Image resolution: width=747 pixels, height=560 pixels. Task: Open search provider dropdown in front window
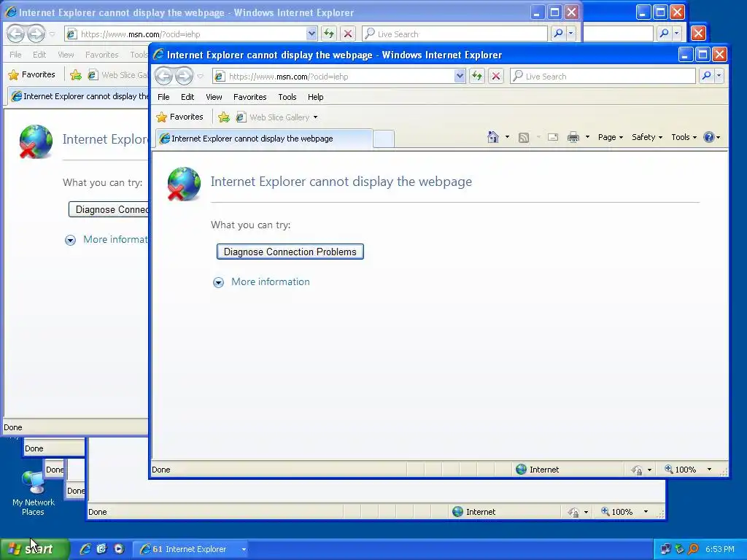(x=719, y=76)
